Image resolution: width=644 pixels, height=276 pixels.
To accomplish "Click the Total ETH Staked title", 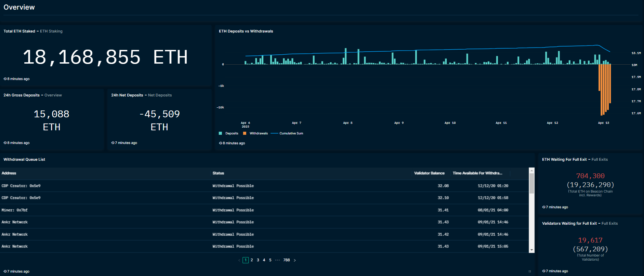I will click(19, 31).
